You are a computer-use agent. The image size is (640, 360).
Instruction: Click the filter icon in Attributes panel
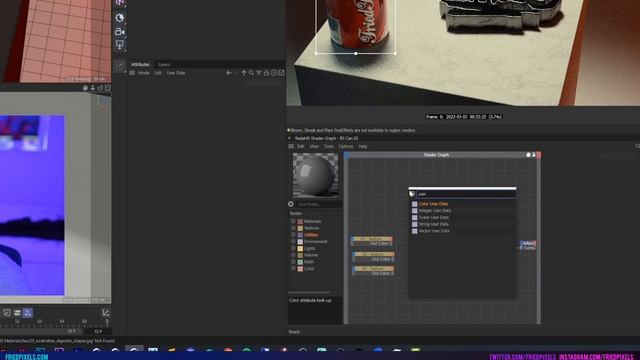[259, 73]
